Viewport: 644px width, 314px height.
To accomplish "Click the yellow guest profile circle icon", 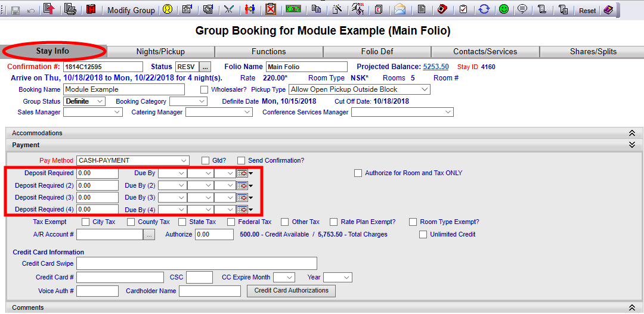I will (167, 10).
